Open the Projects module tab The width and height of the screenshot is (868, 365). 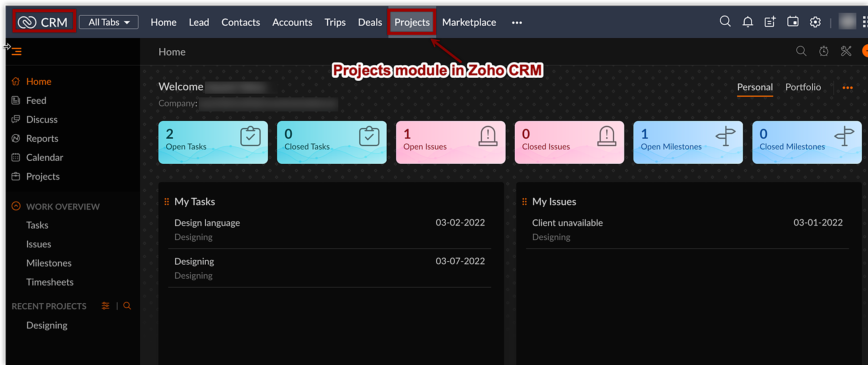(x=412, y=22)
